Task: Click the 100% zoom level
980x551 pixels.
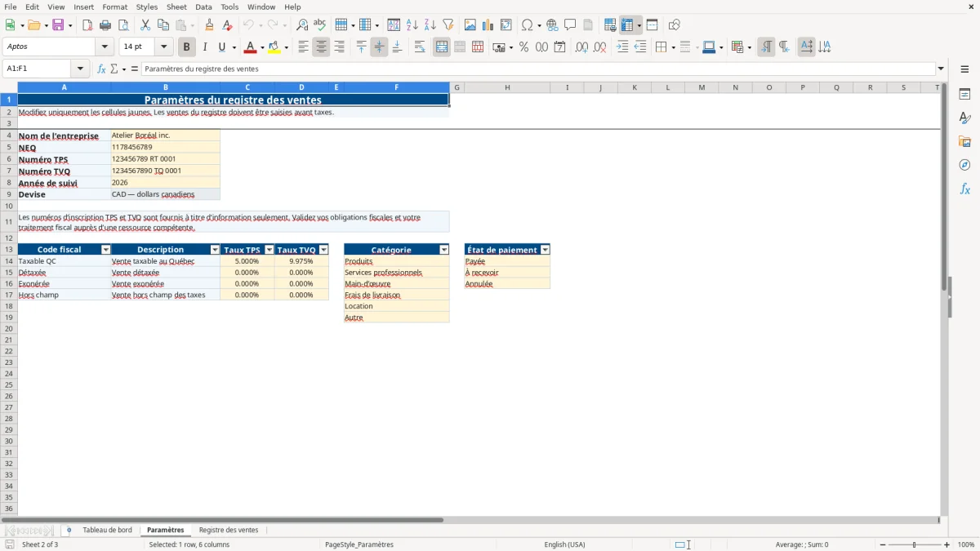Action: click(x=966, y=544)
